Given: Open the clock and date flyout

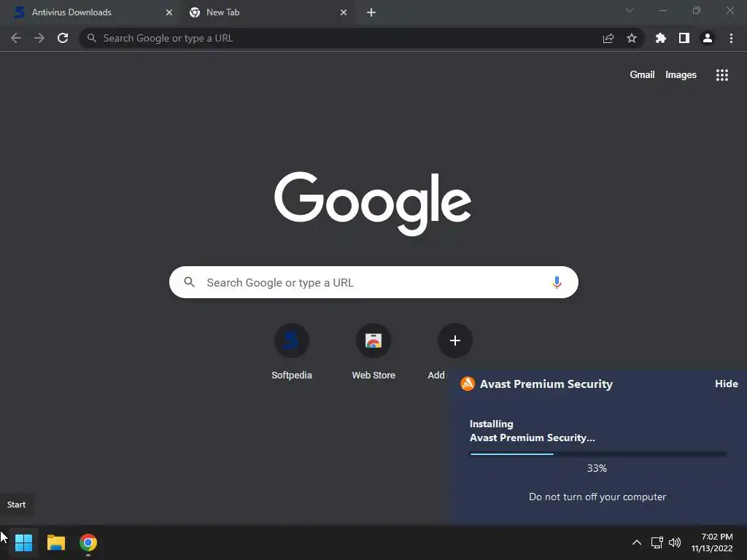Looking at the screenshot, I should coord(712,542).
